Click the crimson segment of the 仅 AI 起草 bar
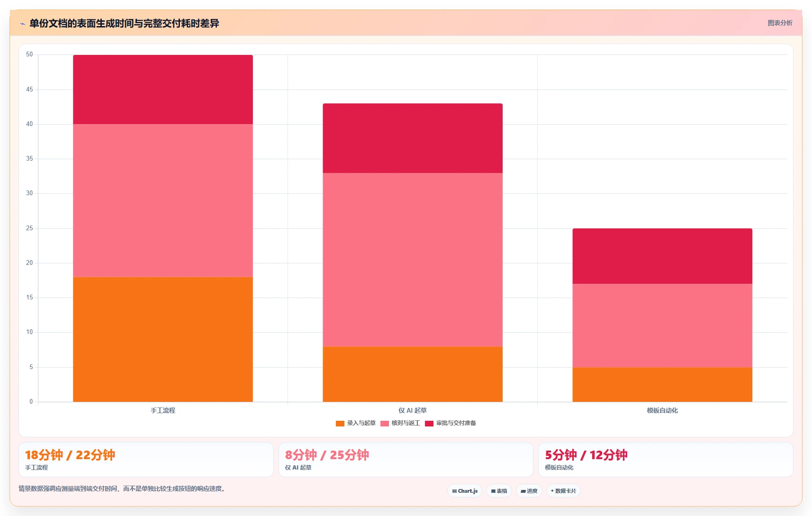The width and height of the screenshot is (812, 516). point(413,138)
